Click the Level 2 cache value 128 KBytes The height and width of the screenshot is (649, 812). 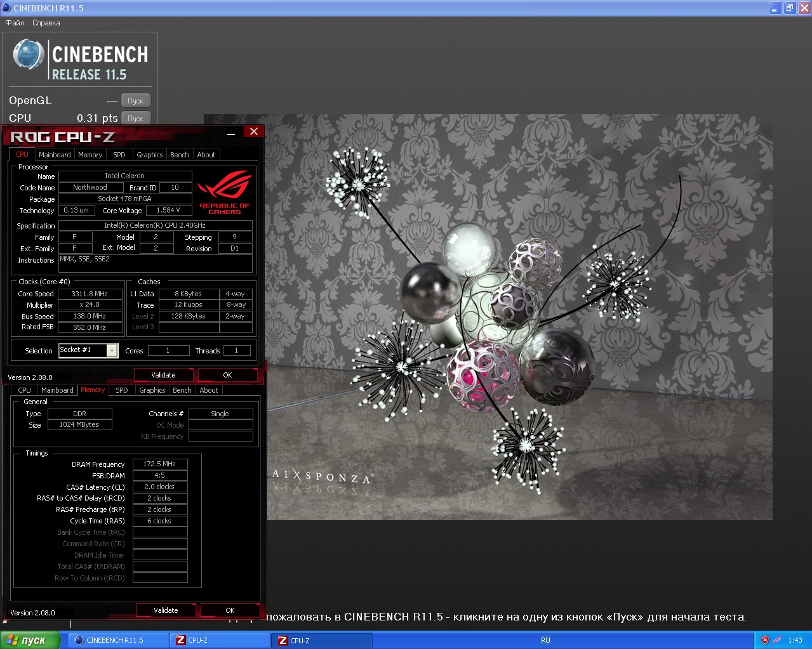pyautogui.click(x=189, y=316)
